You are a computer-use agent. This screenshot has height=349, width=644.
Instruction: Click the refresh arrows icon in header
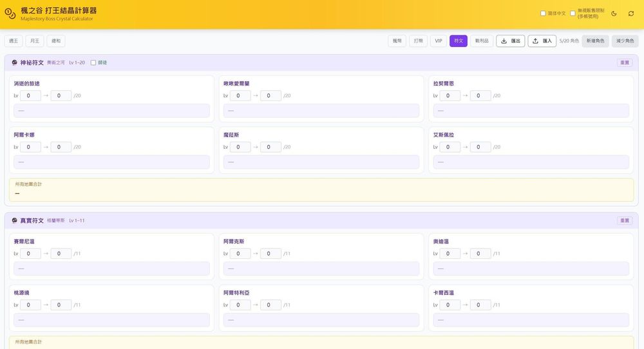631,14
